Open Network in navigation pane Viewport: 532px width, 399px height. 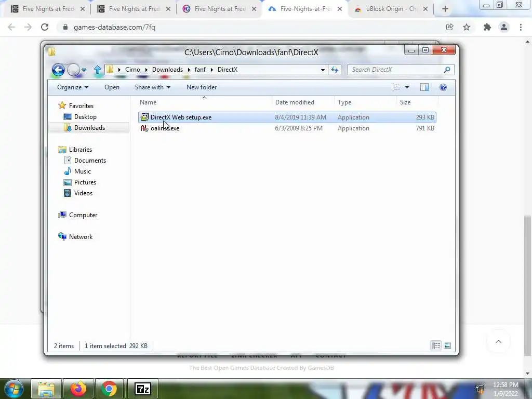pos(81,237)
